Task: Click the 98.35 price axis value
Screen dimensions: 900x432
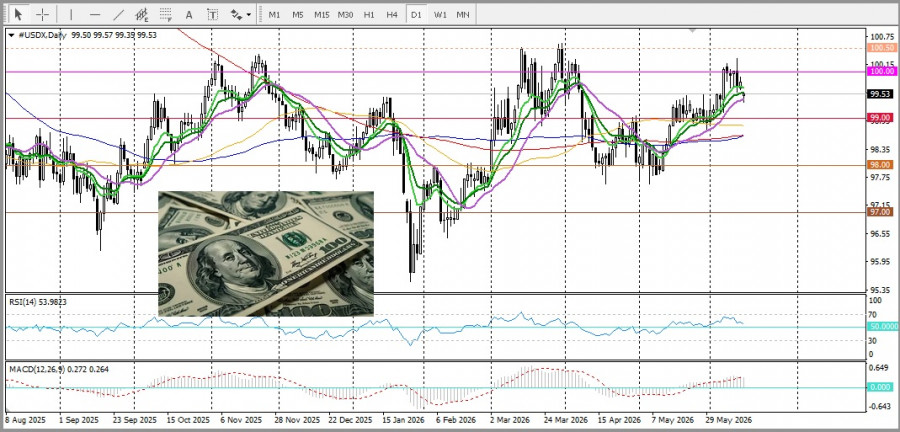Action: click(x=882, y=150)
